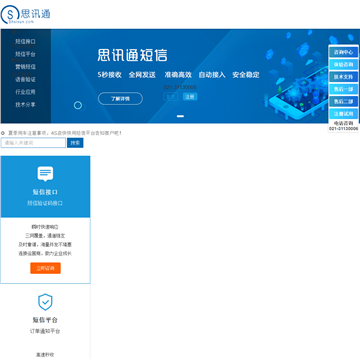
Task: Click the orange 立即咨询 button
Action: pos(45,268)
